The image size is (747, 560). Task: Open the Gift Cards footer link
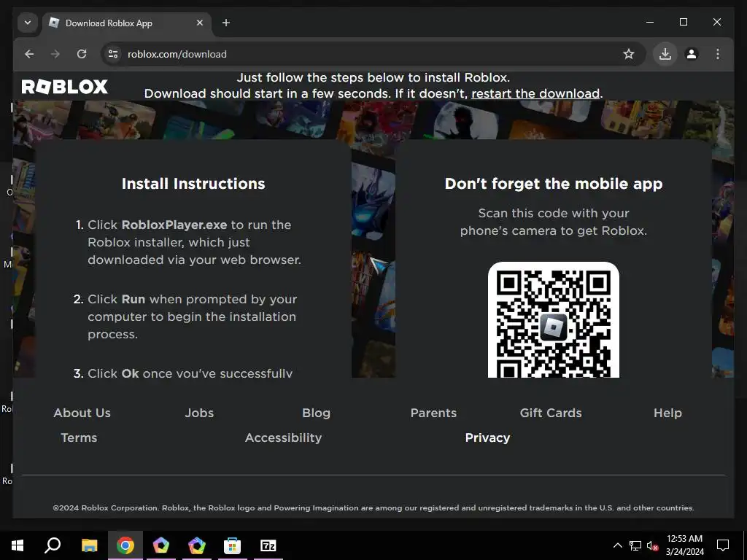(x=551, y=413)
